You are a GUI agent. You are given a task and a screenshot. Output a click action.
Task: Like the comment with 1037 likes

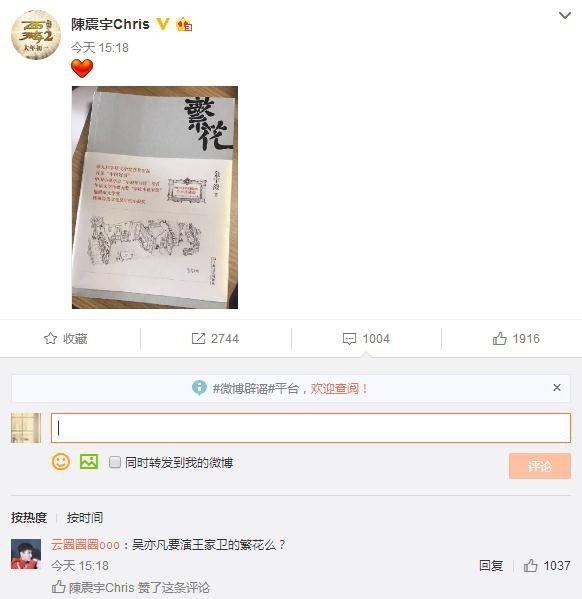click(530, 566)
